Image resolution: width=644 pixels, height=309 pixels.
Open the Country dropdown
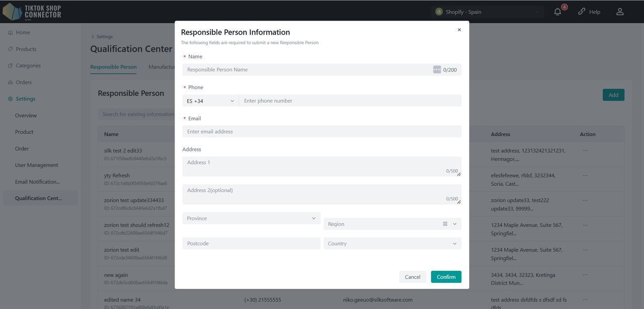point(392,243)
